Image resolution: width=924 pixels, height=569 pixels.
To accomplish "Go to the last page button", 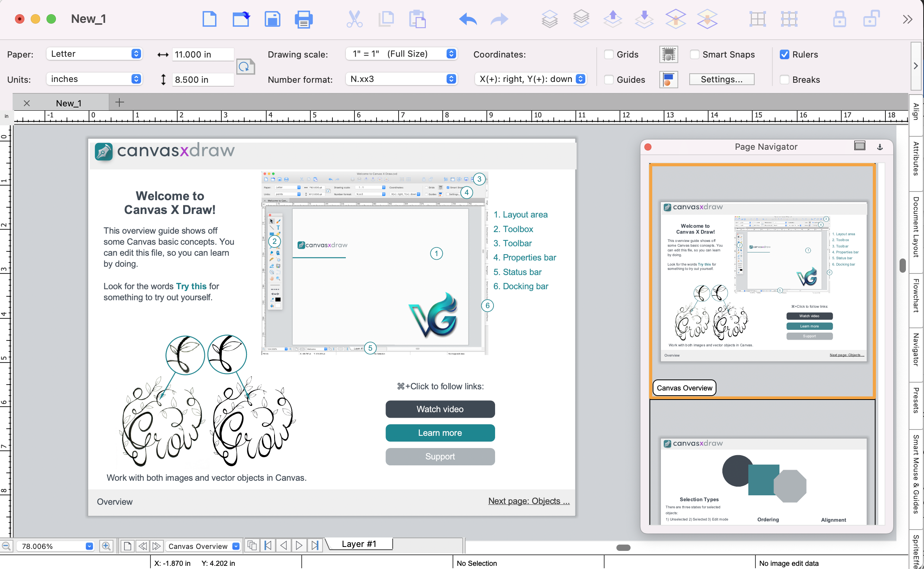I will [x=315, y=545].
